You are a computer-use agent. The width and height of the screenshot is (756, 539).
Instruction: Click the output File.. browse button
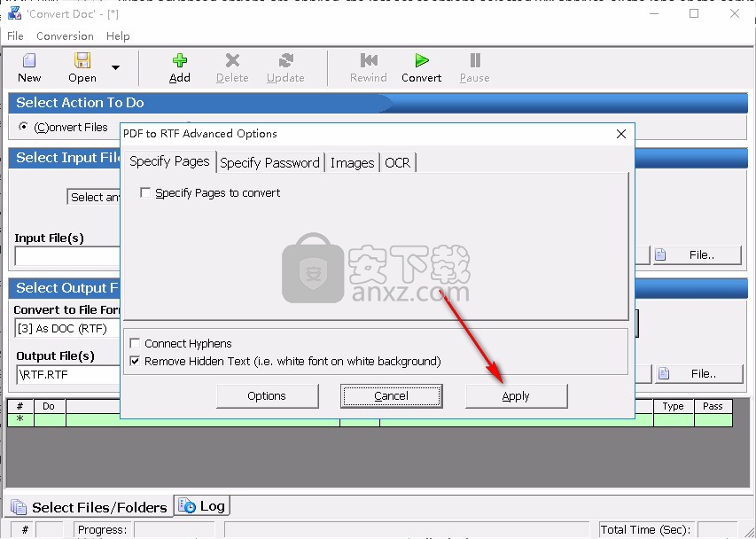pos(698,373)
